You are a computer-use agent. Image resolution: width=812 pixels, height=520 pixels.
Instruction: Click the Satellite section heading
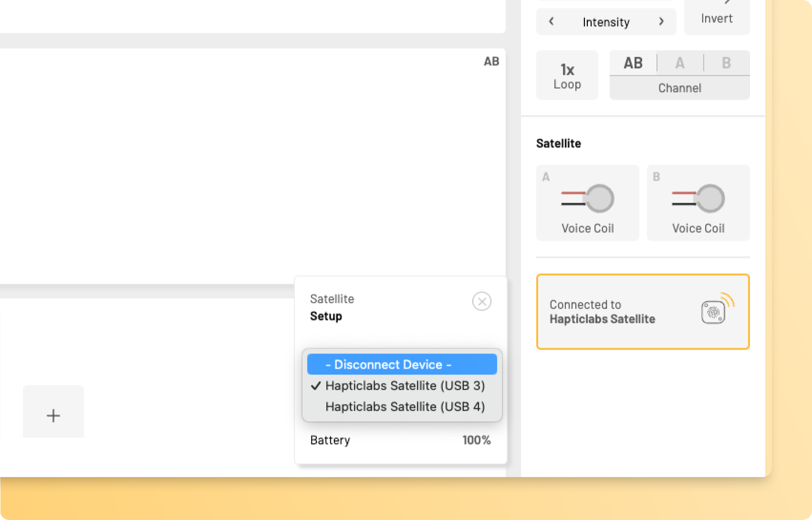tap(559, 143)
